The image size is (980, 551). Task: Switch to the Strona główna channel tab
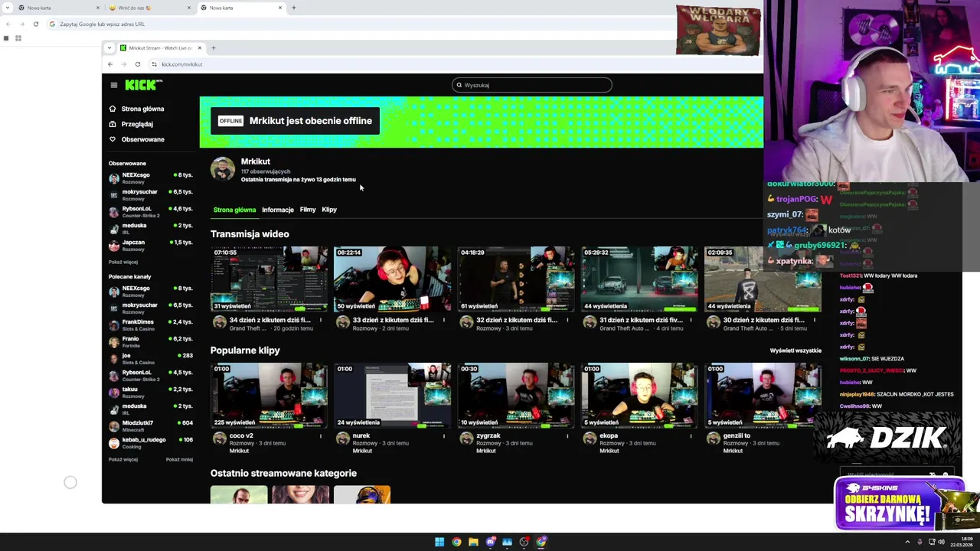[234, 210]
